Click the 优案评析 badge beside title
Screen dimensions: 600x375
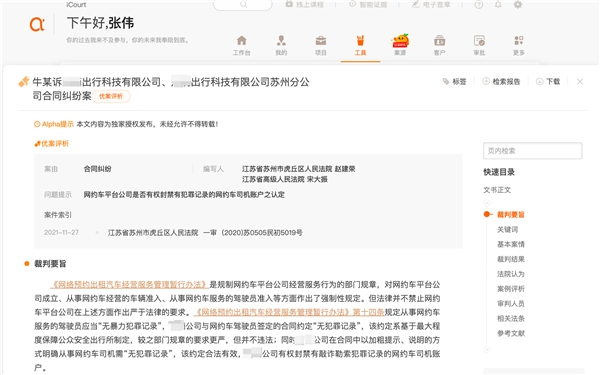(x=111, y=96)
